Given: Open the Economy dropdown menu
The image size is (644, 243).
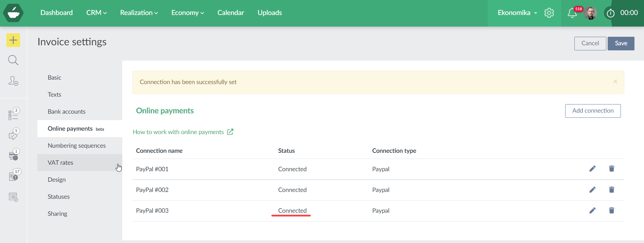Looking at the screenshot, I should point(187,13).
